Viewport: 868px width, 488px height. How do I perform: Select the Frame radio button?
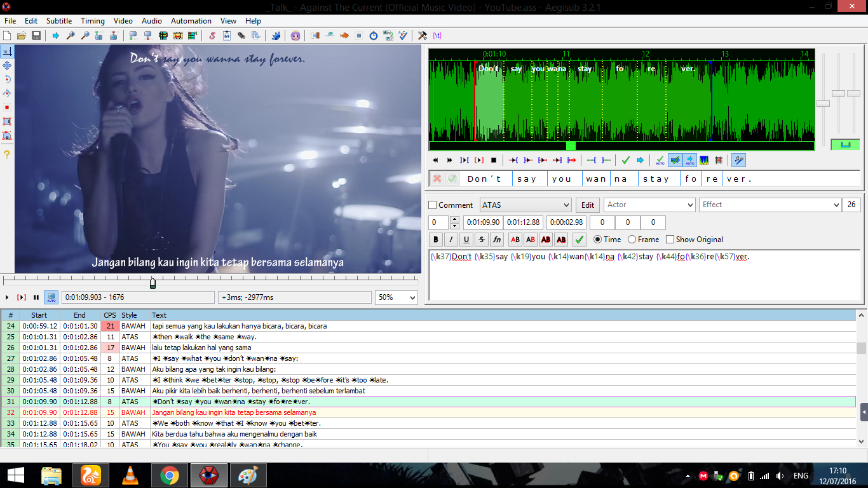(632, 240)
